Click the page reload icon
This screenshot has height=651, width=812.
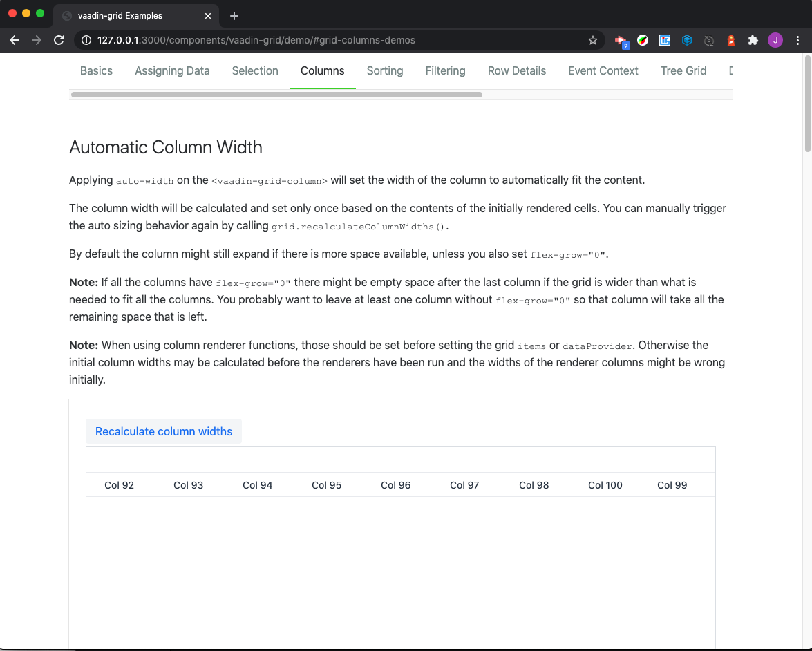[59, 40]
